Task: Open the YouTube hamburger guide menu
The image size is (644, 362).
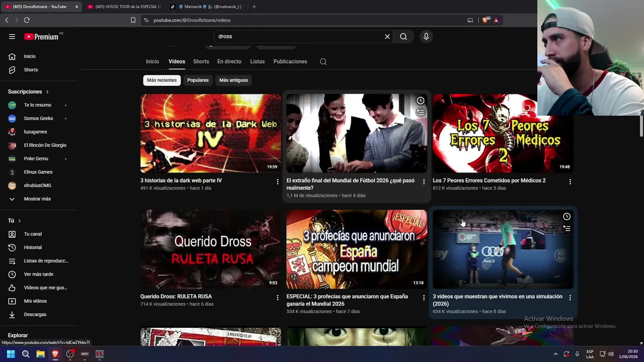Action: click(12, 37)
